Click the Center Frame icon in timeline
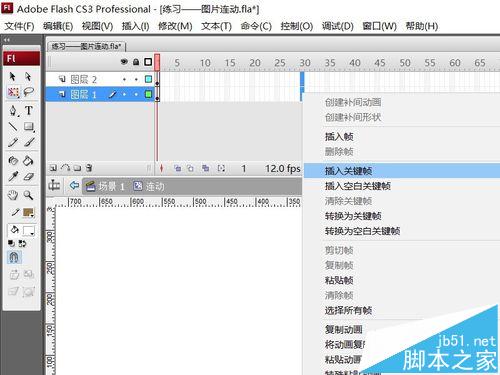The image size is (500, 375). 161,168
